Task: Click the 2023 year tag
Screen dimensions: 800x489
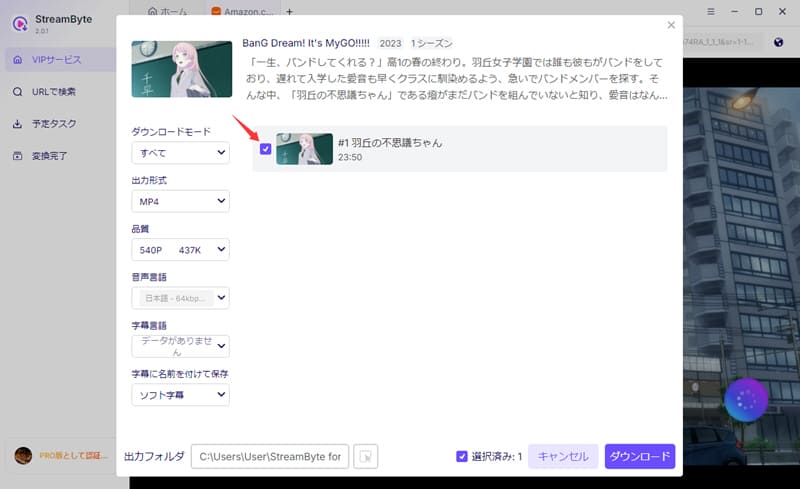Action: [390, 43]
